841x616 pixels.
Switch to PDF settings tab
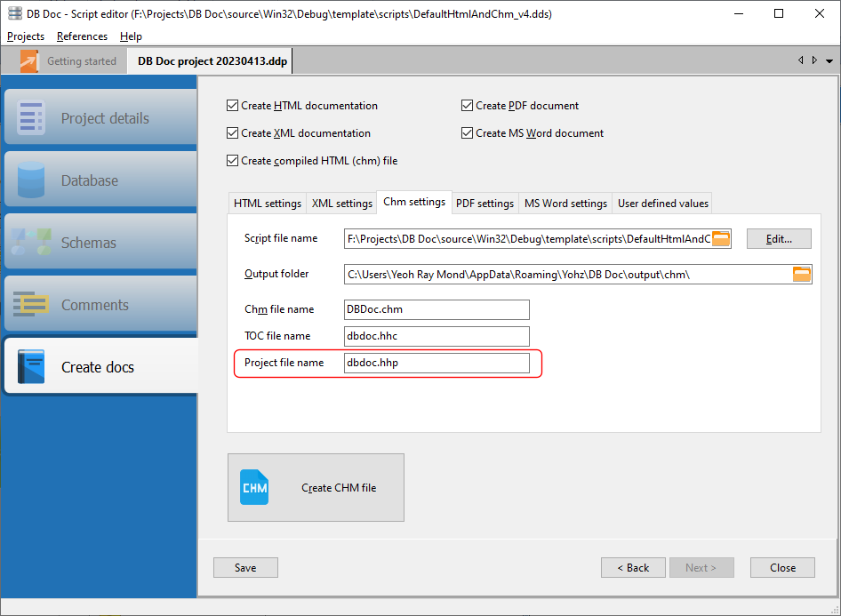(x=485, y=203)
